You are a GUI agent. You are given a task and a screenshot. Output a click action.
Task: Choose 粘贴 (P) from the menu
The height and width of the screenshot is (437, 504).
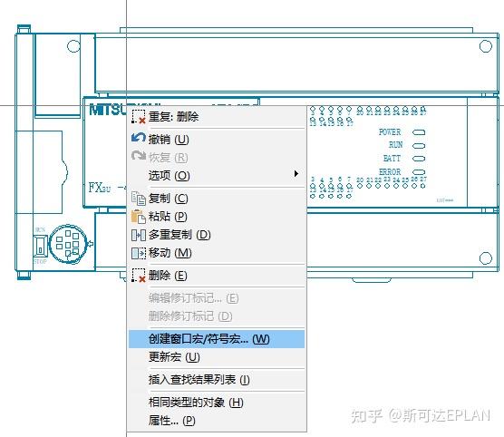point(217,217)
